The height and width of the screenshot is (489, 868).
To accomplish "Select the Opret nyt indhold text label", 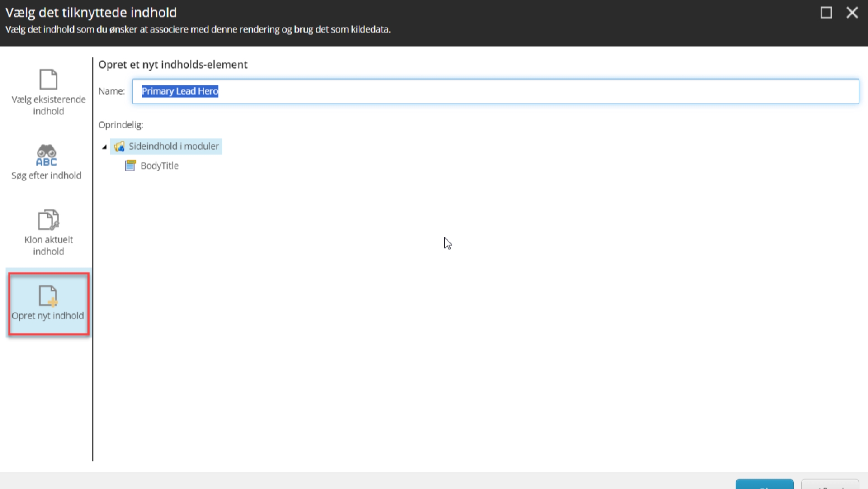I will [48, 316].
